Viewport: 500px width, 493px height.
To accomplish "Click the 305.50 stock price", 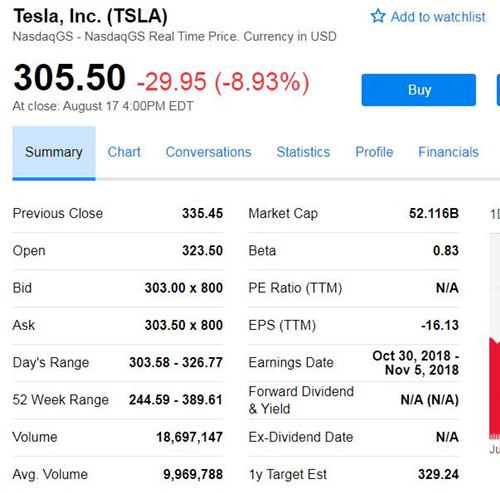I will (x=69, y=78).
